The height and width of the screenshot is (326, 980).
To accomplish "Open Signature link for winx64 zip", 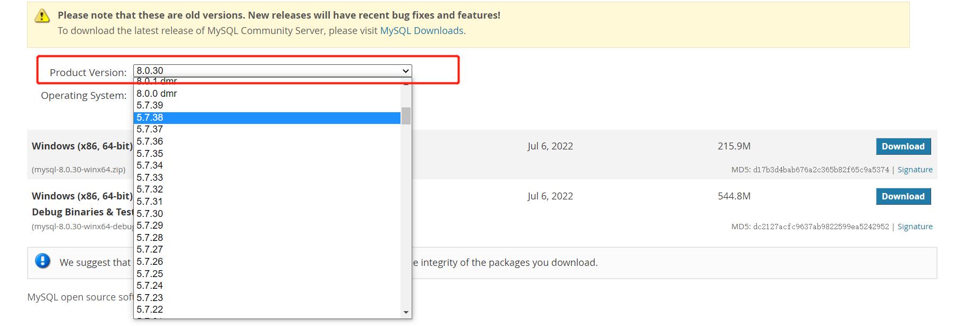I will pos(915,170).
